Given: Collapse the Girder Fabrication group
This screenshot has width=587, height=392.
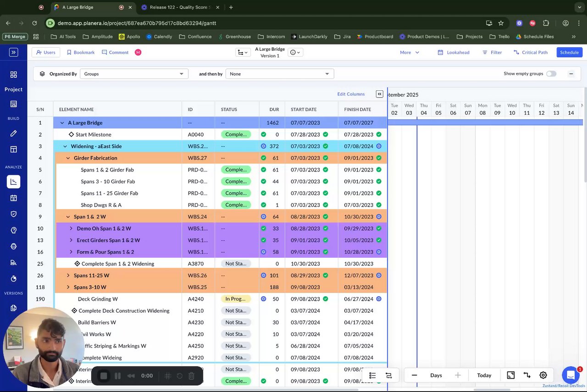Looking at the screenshot, I should pyautogui.click(x=68, y=158).
